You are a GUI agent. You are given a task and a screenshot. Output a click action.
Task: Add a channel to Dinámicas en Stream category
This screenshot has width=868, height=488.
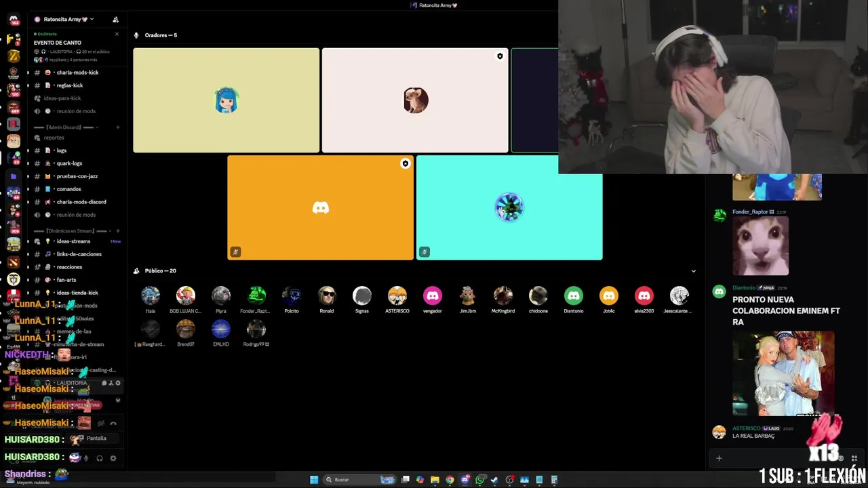[x=117, y=231]
